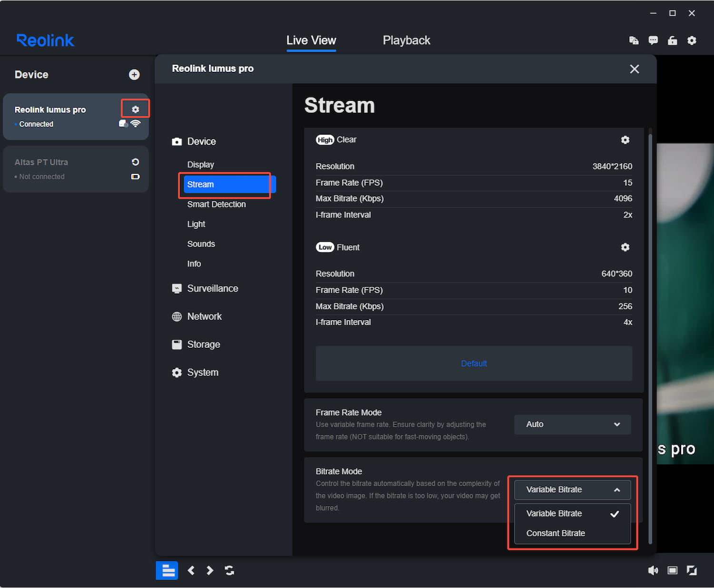714x588 pixels.
Task: Expand the Surveillance section
Action: [213, 289]
